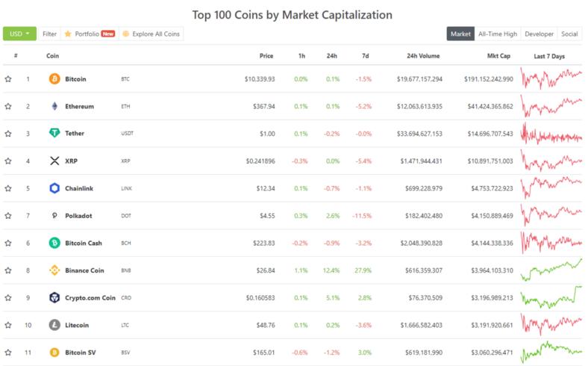Toggle favorite star for Polkadot row
The height and width of the screenshot is (366, 588).
pos(8,216)
